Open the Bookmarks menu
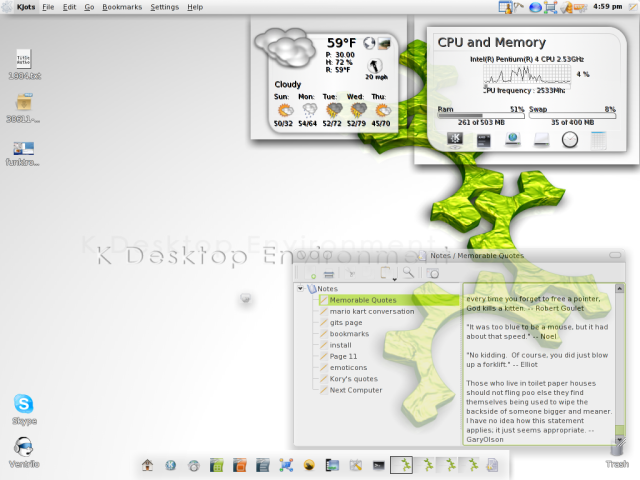This screenshot has width=640, height=480. click(x=122, y=7)
